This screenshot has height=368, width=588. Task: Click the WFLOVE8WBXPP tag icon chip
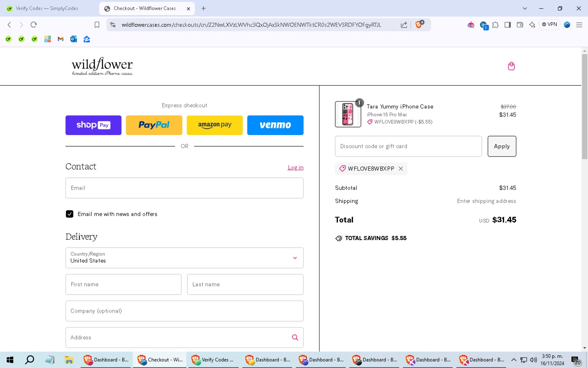(342, 168)
